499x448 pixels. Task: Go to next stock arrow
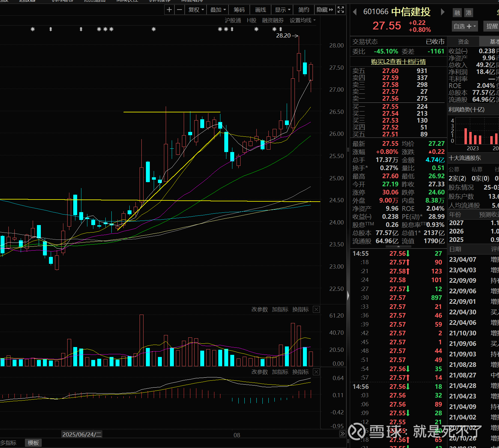pyautogui.click(x=442, y=12)
